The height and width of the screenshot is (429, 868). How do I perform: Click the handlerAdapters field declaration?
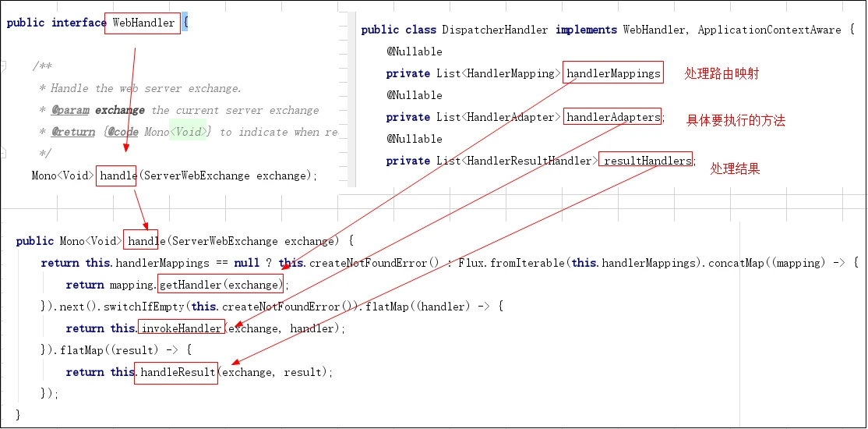coord(612,117)
